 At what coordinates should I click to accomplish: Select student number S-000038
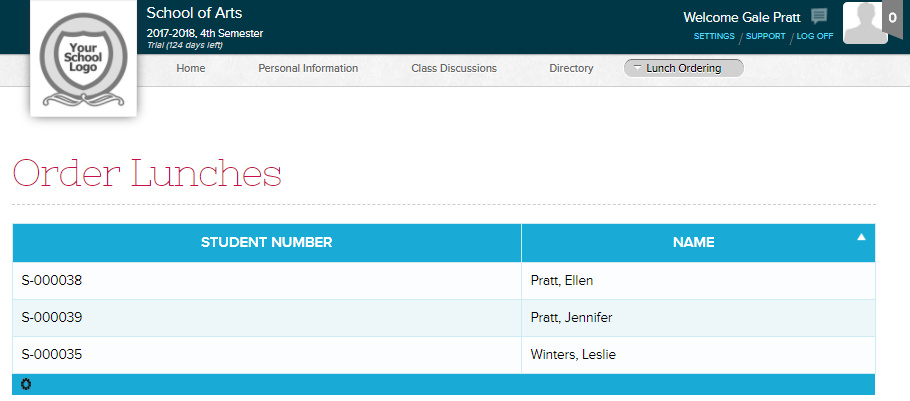coord(52,281)
